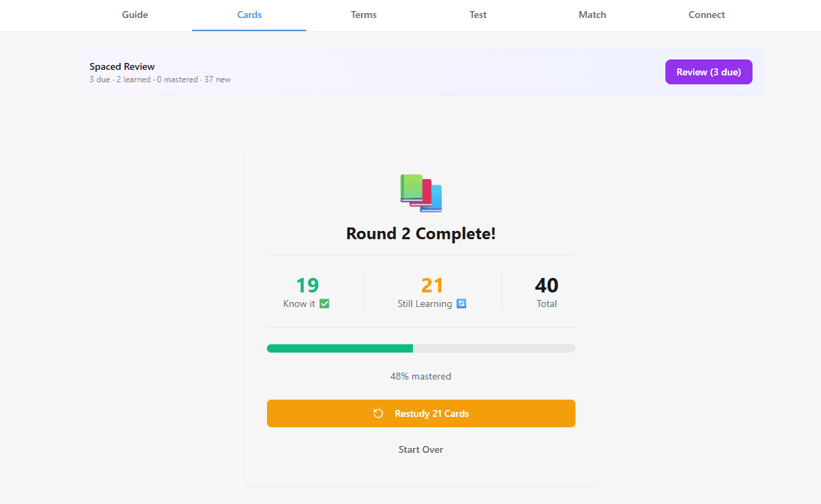Open the Connect section
This screenshot has height=504, width=821.
coord(706,15)
